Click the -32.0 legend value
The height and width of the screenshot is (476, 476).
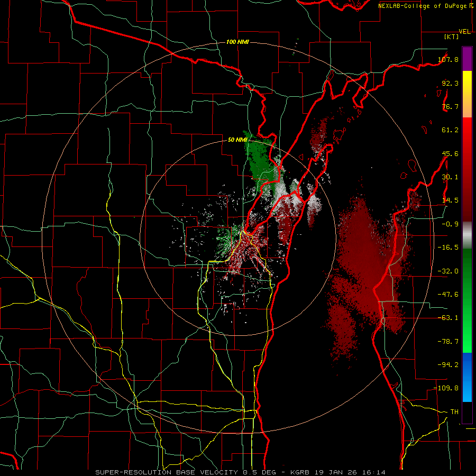click(x=448, y=271)
